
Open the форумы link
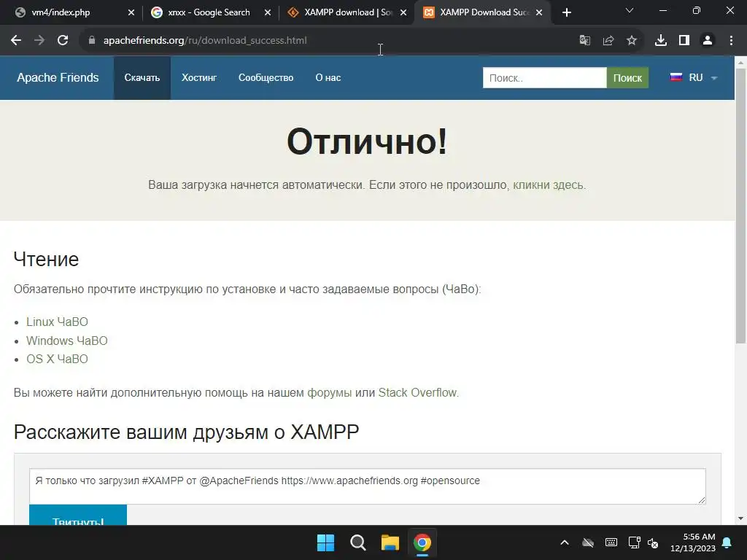(330, 393)
